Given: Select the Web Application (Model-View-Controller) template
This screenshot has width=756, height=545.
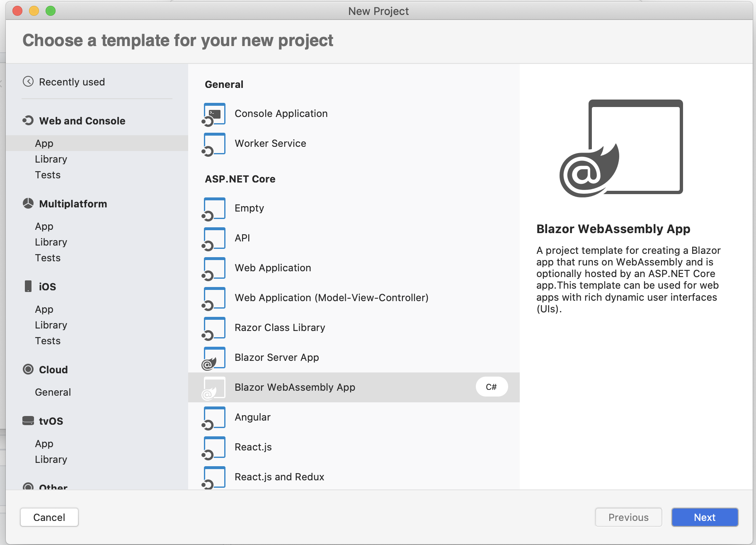Looking at the screenshot, I should (x=331, y=298).
